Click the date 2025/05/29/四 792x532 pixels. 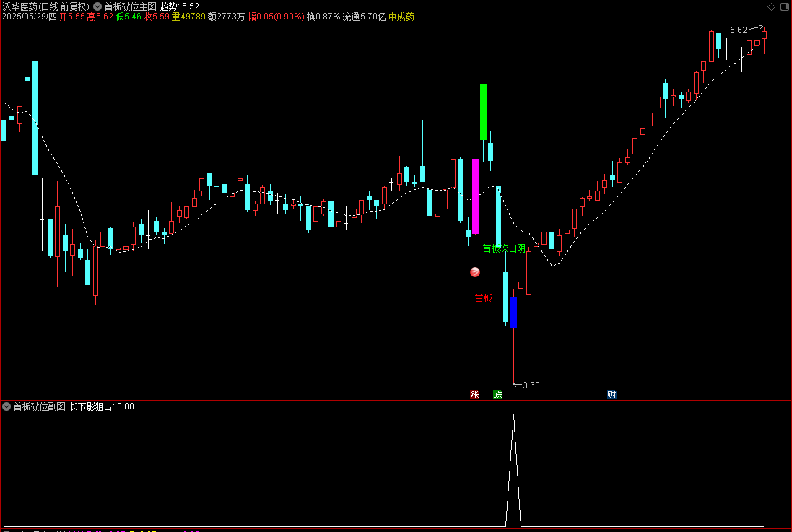click(x=30, y=17)
